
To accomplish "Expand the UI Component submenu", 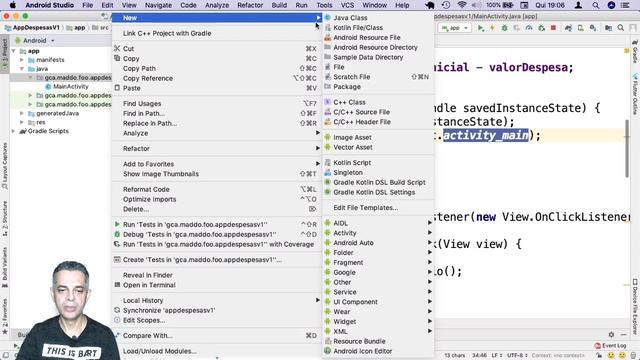I will 429,302.
